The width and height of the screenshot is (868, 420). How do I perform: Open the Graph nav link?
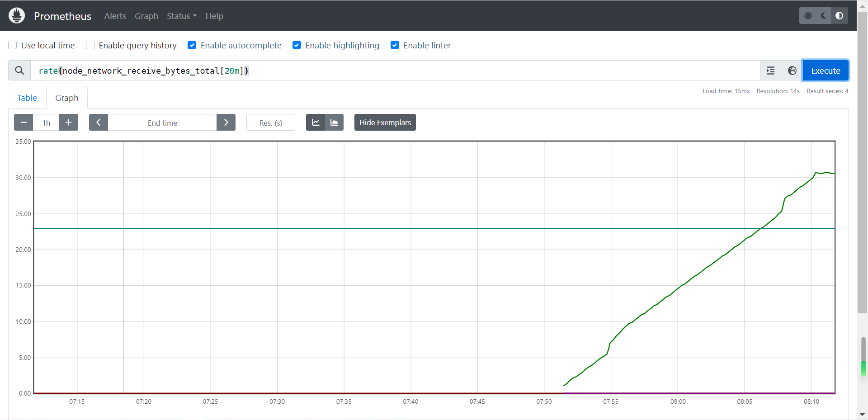tap(146, 16)
